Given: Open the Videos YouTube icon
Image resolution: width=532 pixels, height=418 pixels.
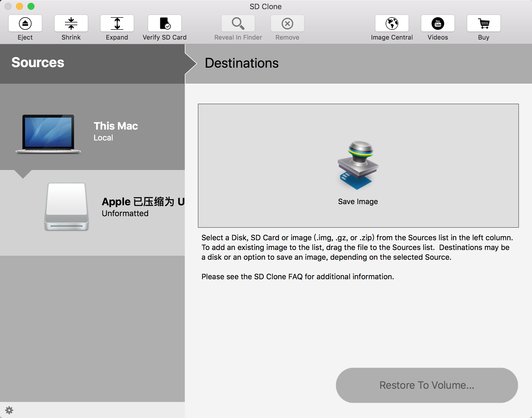Looking at the screenshot, I should (438, 23).
